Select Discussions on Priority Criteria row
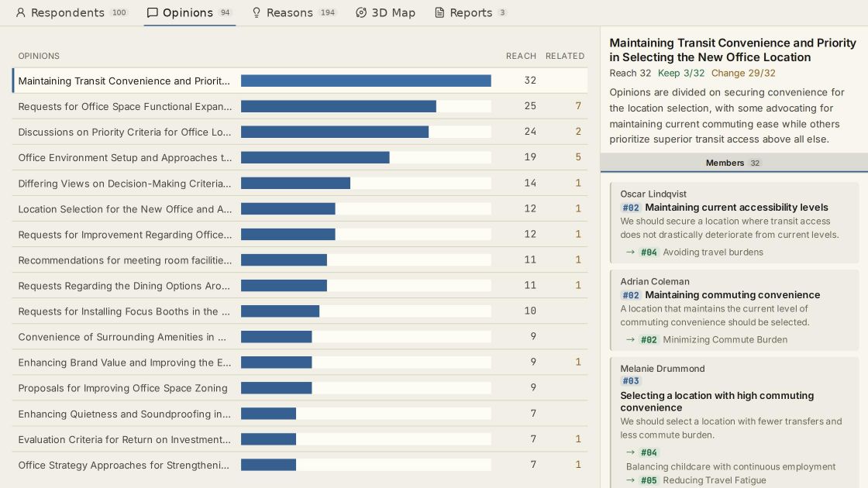Viewport: 868px width, 488px height. (x=300, y=132)
